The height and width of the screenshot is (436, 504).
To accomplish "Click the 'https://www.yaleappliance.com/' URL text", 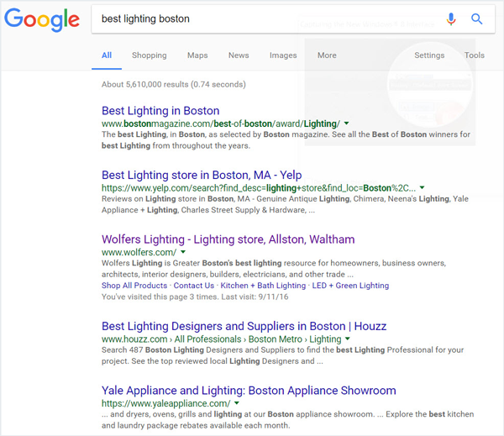I will pyautogui.click(x=165, y=403).
